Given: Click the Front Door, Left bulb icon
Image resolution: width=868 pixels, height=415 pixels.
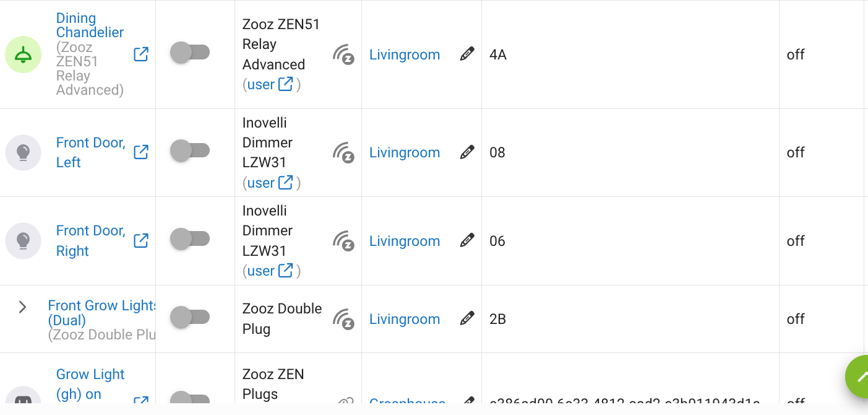Looking at the screenshot, I should click(x=23, y=152).
